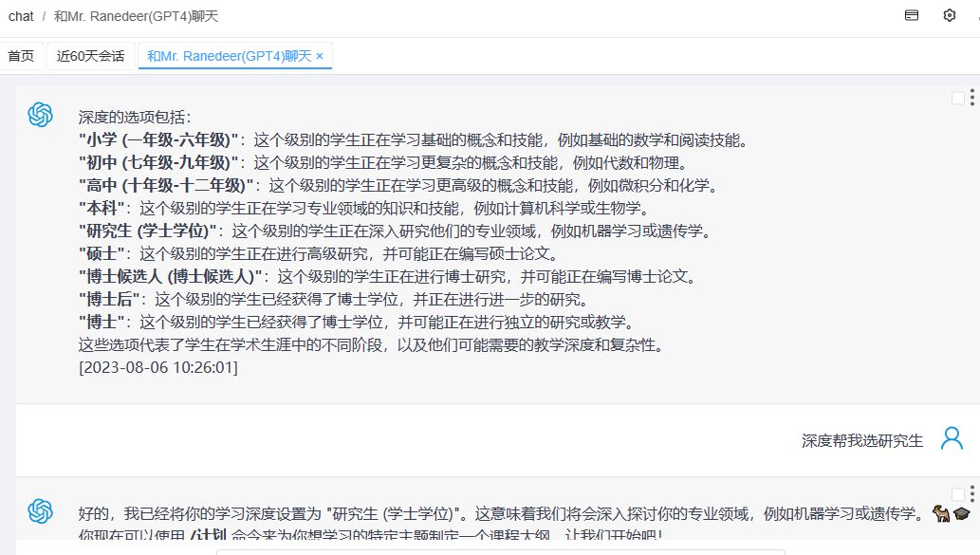Select the 和Mr. Ranedeer(GPT4)聊天 tab

point(229,56)
